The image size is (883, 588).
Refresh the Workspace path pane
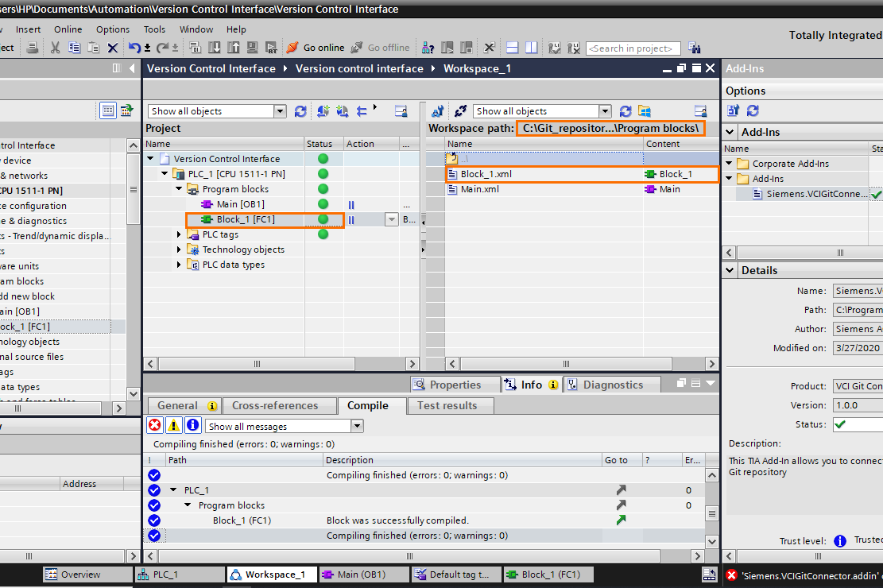click(x=625, y=111)
